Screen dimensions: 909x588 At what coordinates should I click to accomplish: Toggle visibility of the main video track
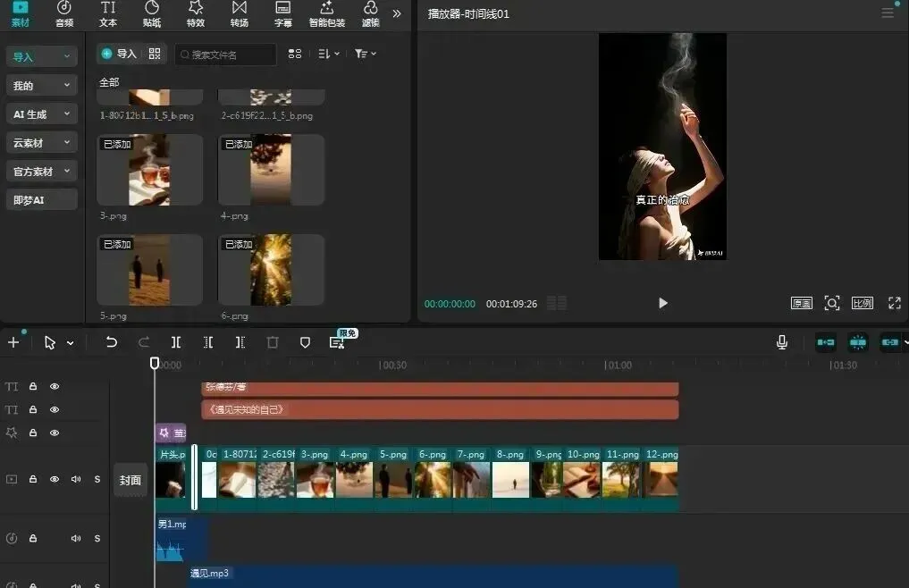tap(55, 479)
